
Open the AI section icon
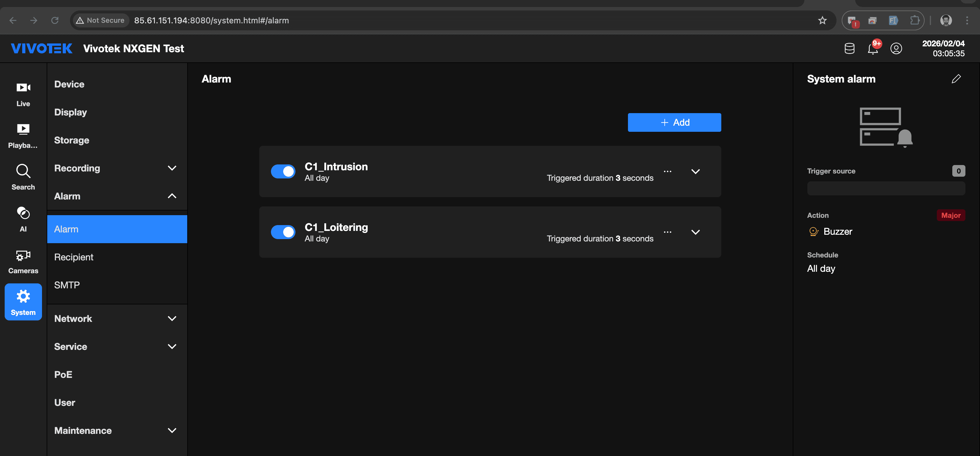pos(23,219)
